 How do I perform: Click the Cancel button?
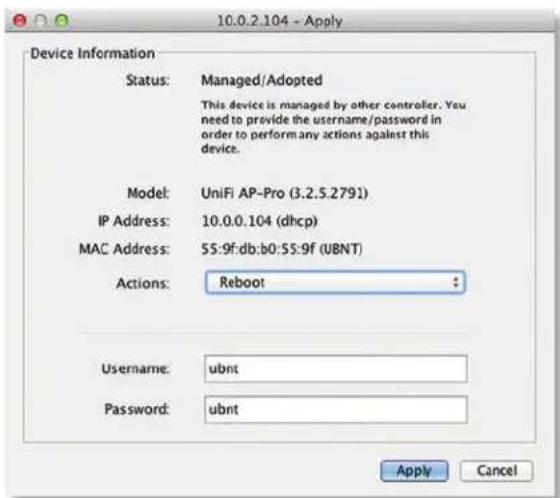click(496, 471)
